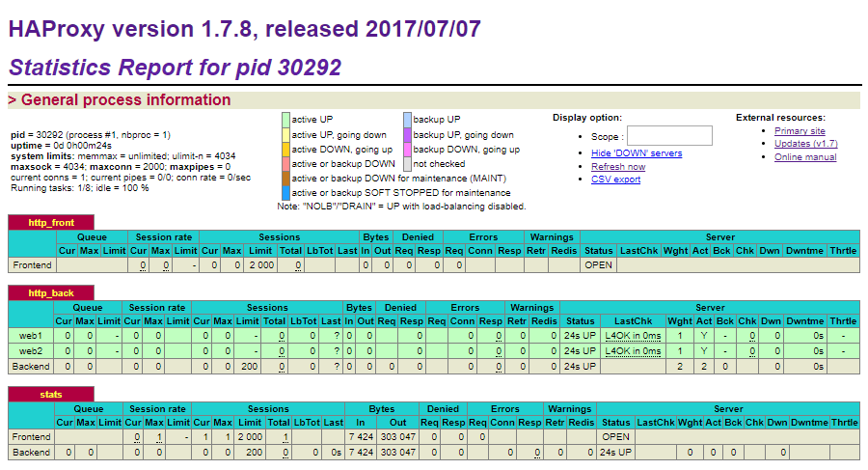Click the not checked color swatch
Screen dimensions: 868x470
coord(407,163)
